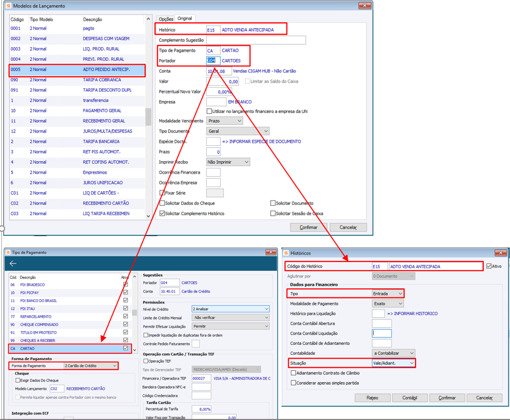Check Solicitar Dados do Cheque
This screenshot has height=420, width=510.
(162, 203)
